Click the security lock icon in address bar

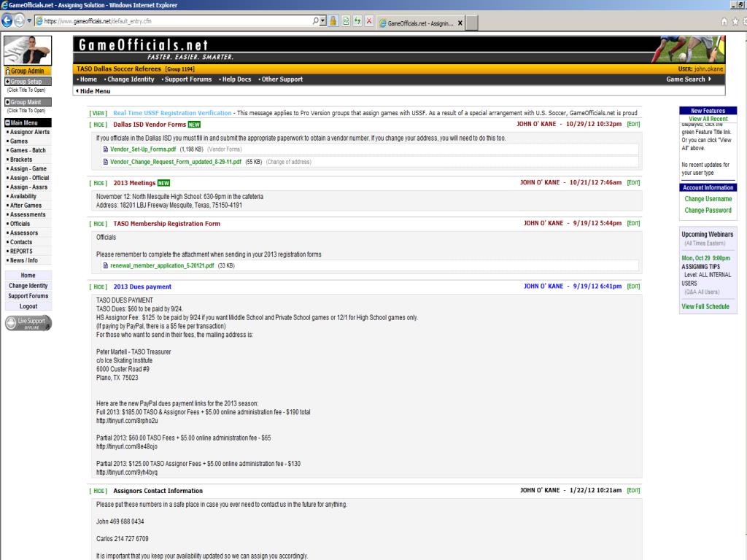tap(333, 21)
